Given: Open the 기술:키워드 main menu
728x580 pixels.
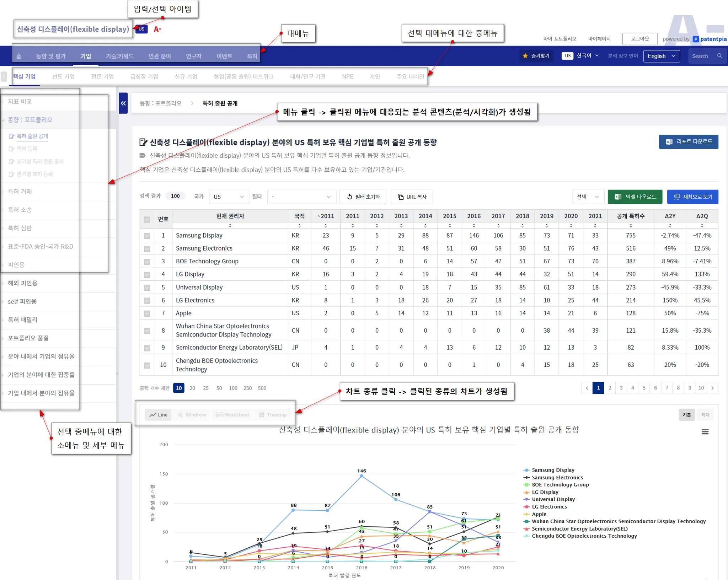Looking at the screenshot, I should (119, 56).
